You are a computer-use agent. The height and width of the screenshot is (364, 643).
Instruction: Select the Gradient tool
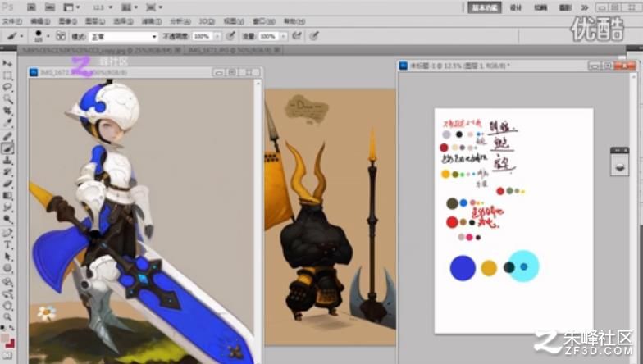click(x=7, y=195)
